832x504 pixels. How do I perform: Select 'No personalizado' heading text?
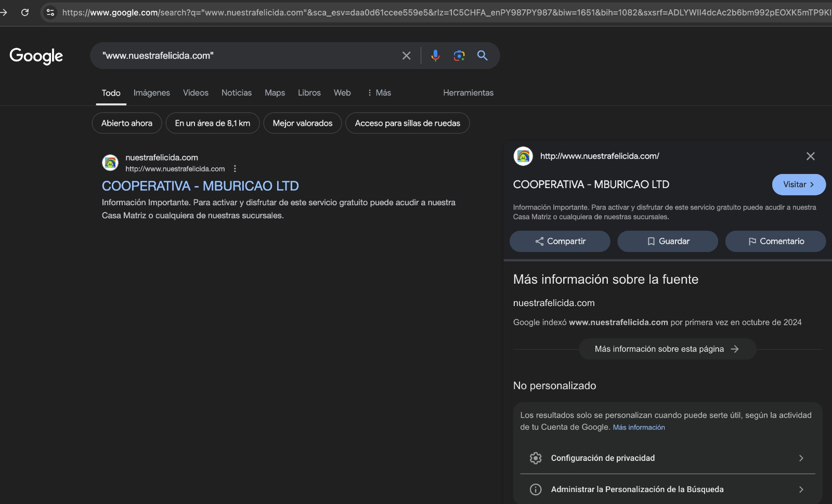click(x=555, y=386)
